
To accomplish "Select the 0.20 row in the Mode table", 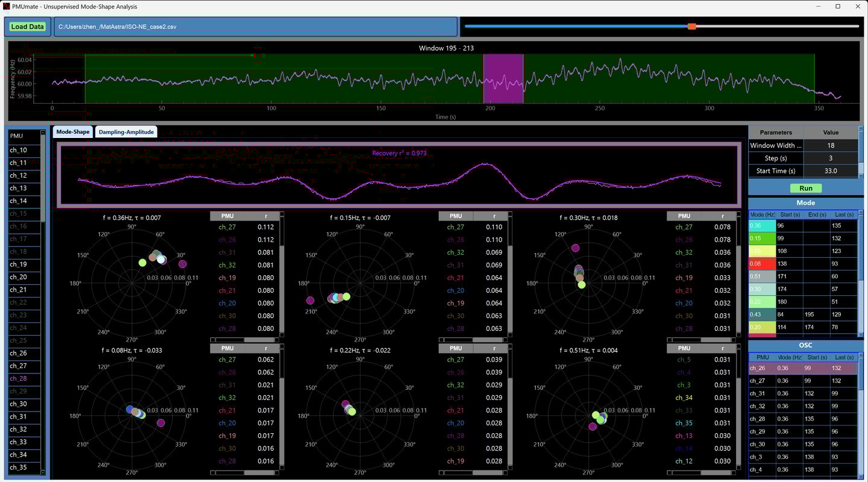I will (803, 327).
